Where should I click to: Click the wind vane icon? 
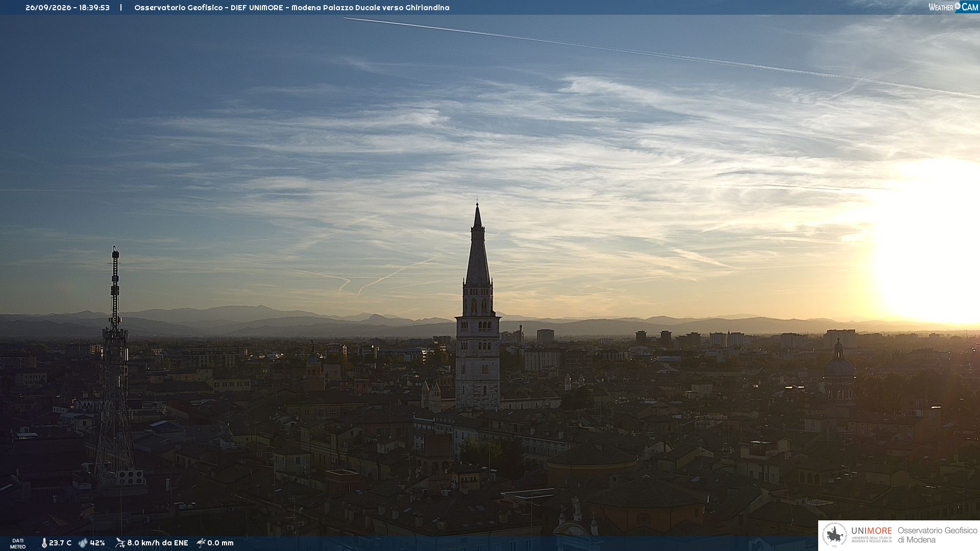click(x=120, y=543)
